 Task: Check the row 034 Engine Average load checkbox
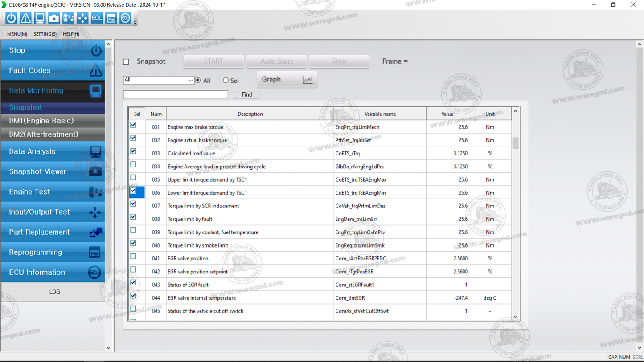[x=133, y=165]
